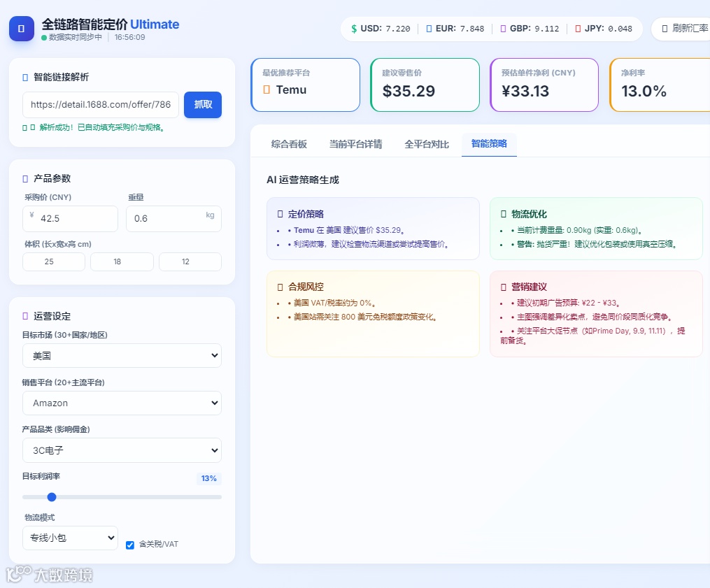Viewport: 710px width, 588px height.
Task: Click the height field showing 12
Action: click(190, 261)
